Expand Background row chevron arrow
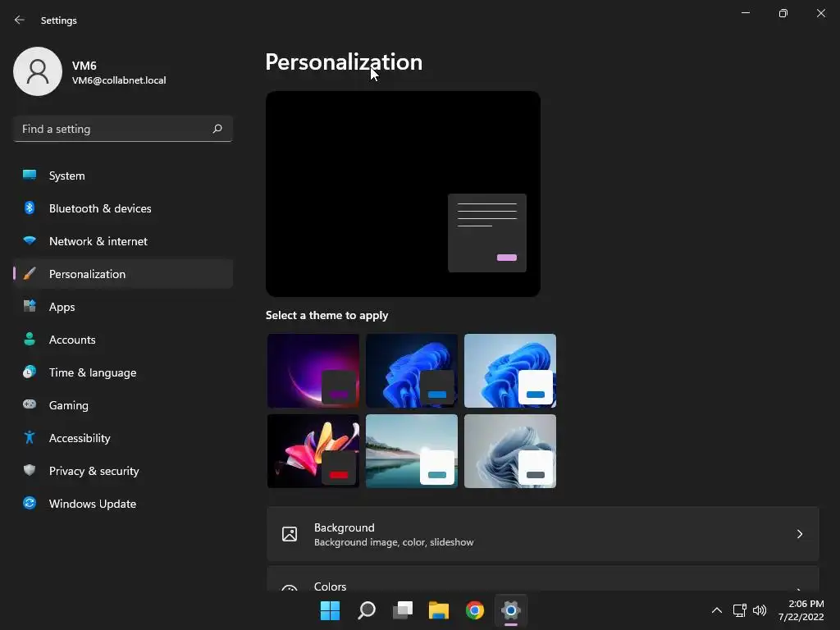Viewport: 840px width, 630px height. [799, 534]
